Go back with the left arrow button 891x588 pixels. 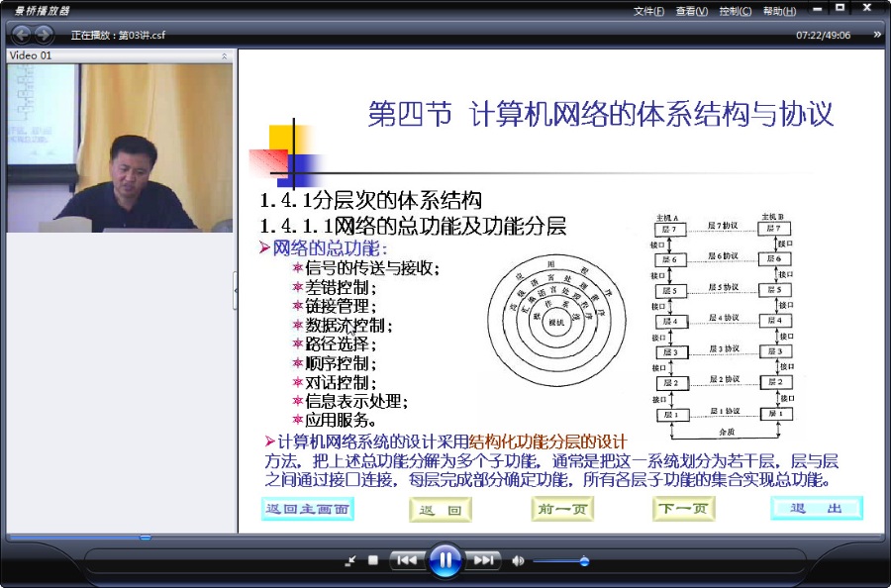22,35
